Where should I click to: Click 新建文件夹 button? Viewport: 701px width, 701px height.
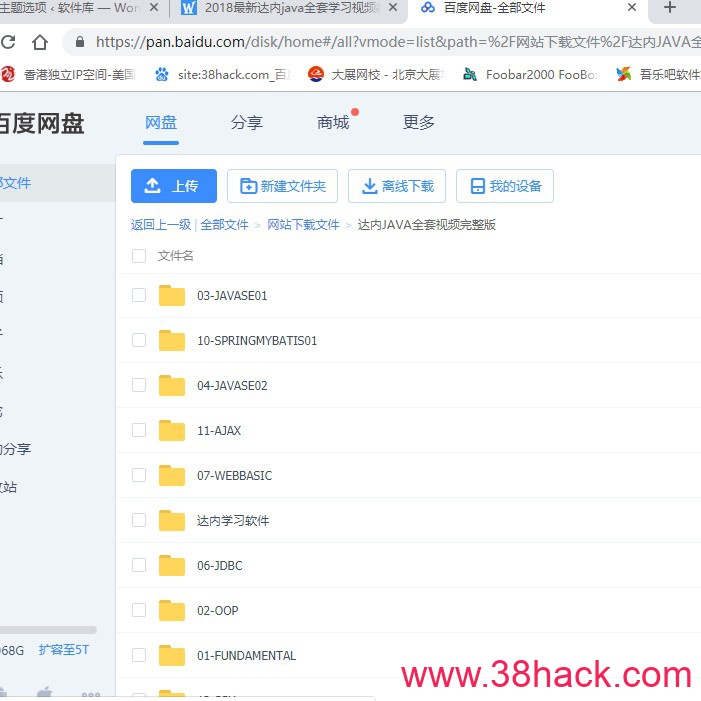[282, 186]
